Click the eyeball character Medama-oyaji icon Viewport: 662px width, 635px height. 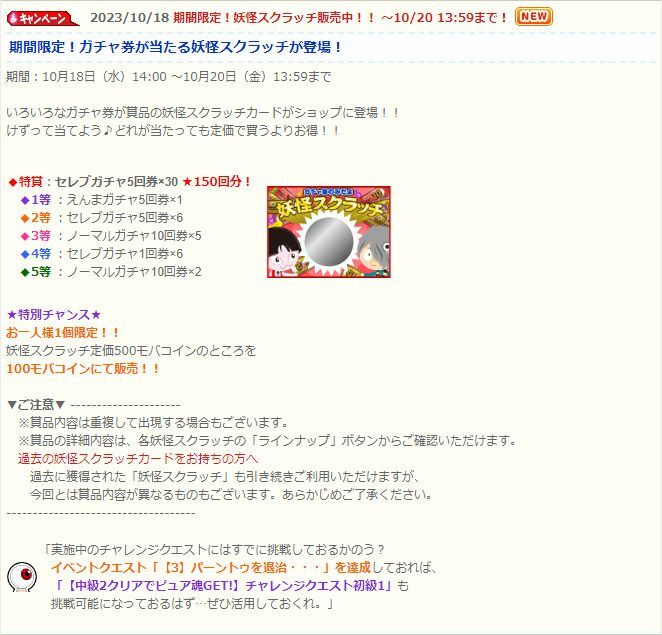point(22,577)
